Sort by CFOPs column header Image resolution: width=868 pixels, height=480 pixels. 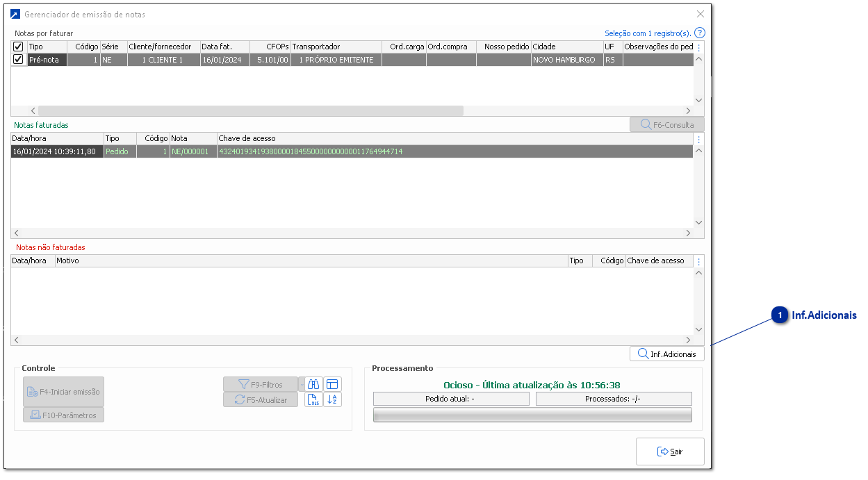pyautogui.click(x=270, y=47)
